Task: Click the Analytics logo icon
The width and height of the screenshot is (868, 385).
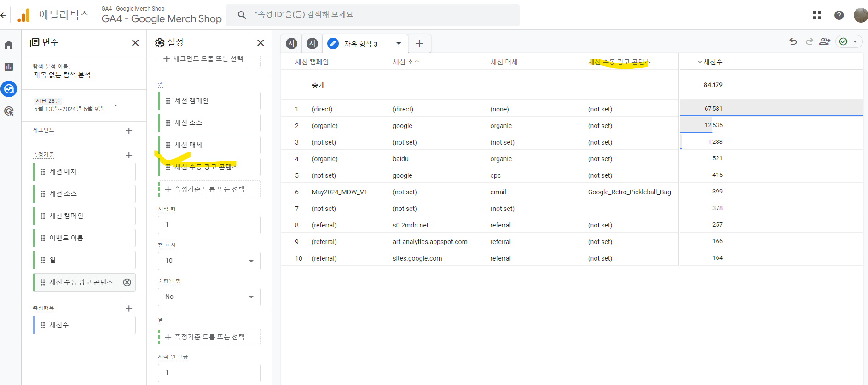Action: tap(23, 15)
